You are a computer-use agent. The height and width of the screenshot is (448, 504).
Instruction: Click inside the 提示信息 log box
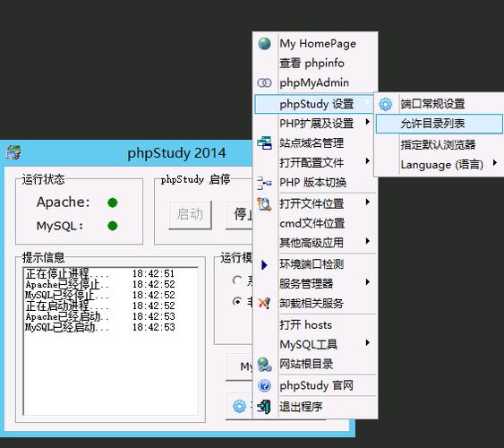(111, 340)
